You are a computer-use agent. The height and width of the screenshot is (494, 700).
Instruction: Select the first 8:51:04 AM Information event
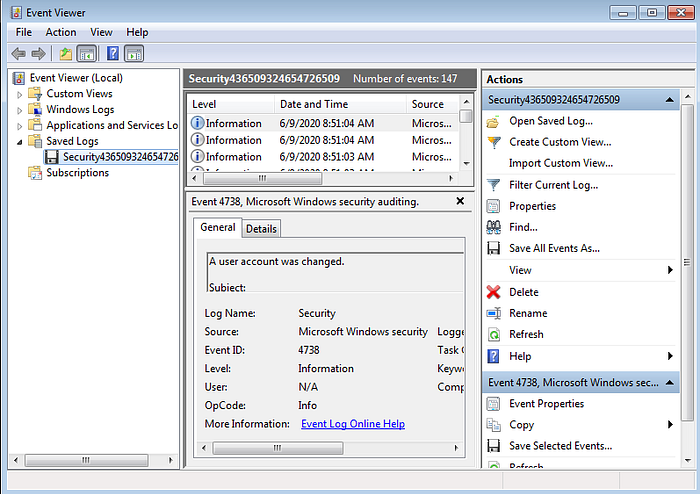coord(323,123)
